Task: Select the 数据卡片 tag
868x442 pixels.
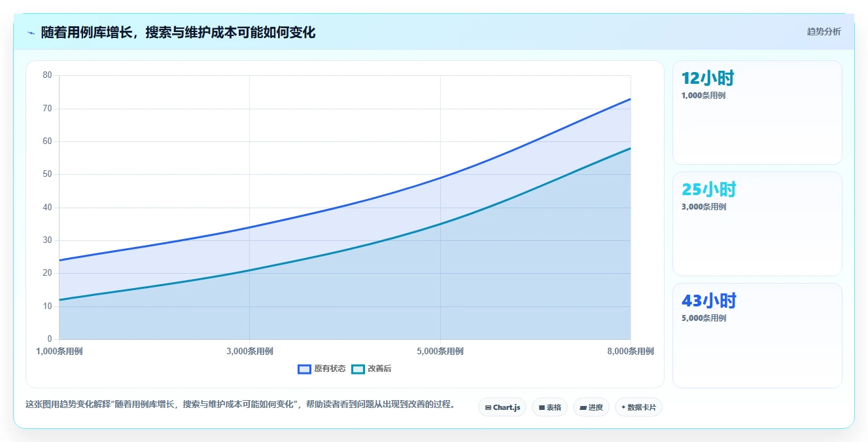Action: (x=638, y=407)
